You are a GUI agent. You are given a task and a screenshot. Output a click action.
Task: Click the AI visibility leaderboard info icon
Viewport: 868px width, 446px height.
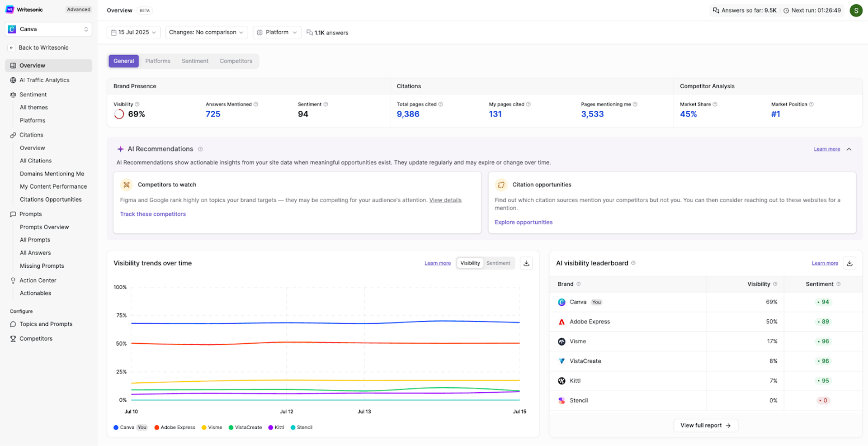point(633,263)
